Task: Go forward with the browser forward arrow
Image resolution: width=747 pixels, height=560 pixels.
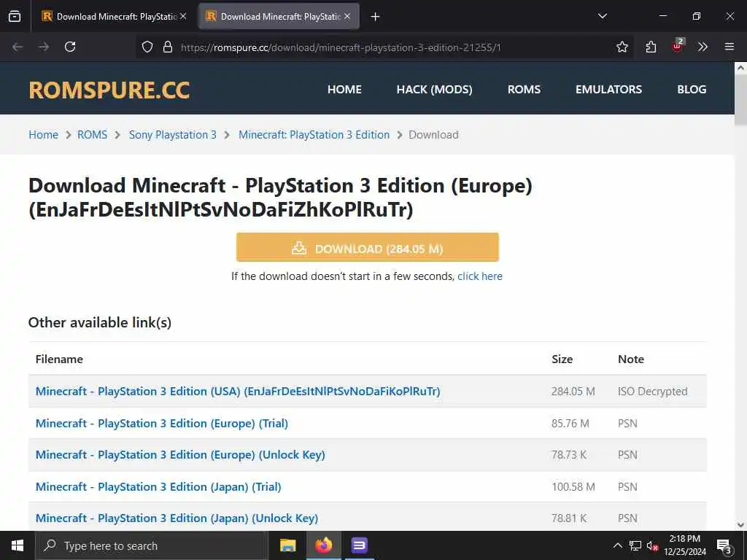Action: (x=44, y=47)
